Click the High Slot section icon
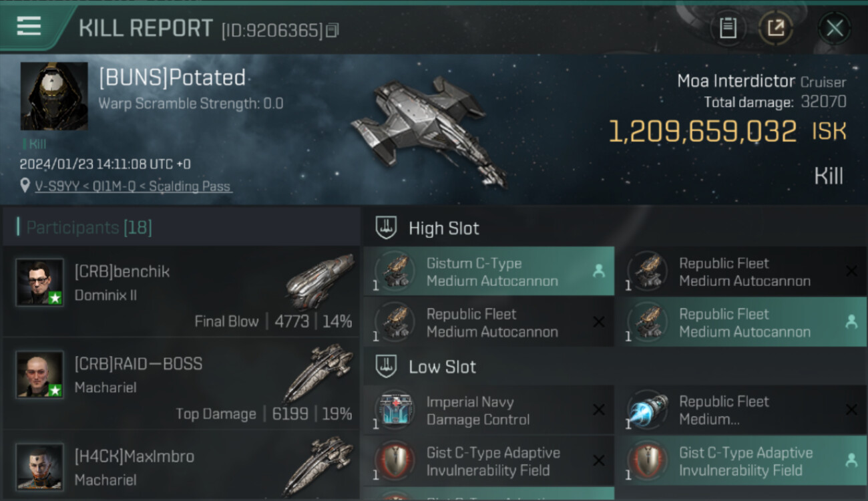This screenshot has width=868, height=501. pyautogui.click(x=387, y=228)
